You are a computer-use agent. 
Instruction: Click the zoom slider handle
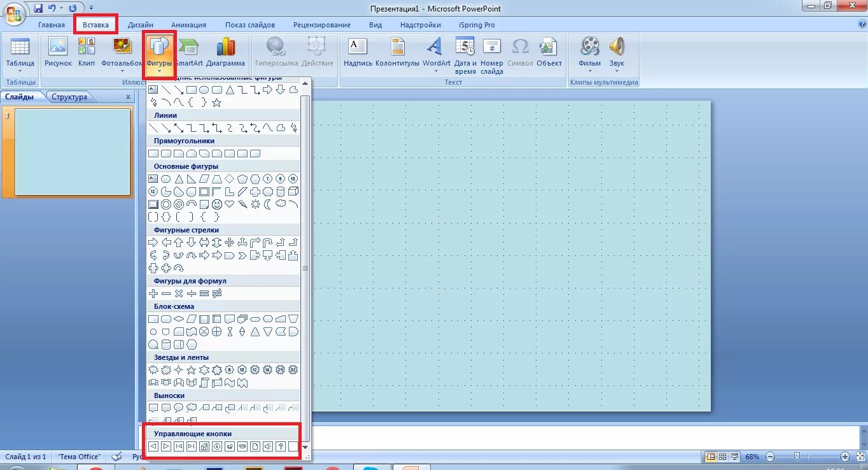tap(797, 457)
